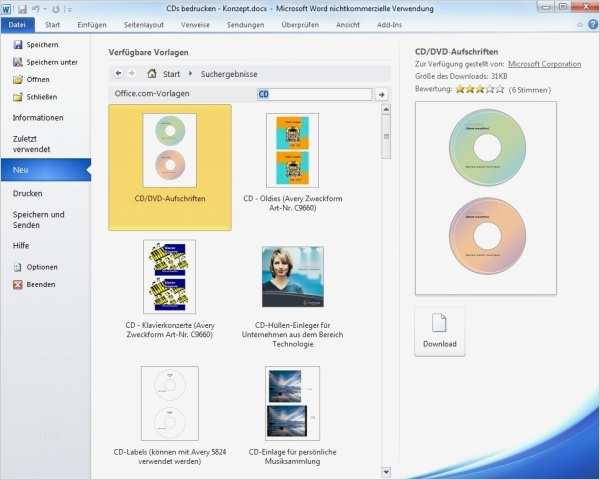600x480 pixels.
Task: Click the CD/DVD-Aufschriften preview heading
Action: pyautogui.click(x=457, y=52)
